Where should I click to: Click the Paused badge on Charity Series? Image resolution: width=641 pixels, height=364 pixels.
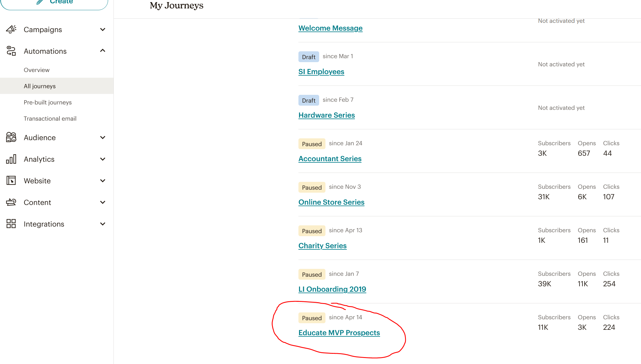pos(312,231)
